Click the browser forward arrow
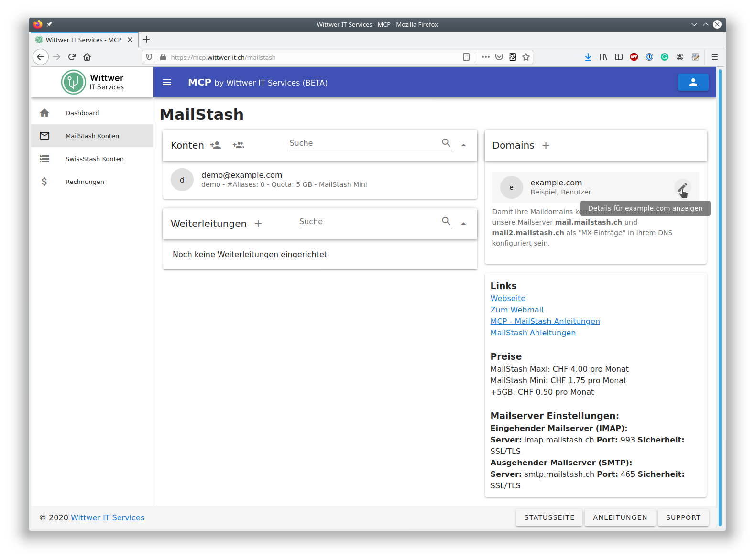 click(56, 57)
